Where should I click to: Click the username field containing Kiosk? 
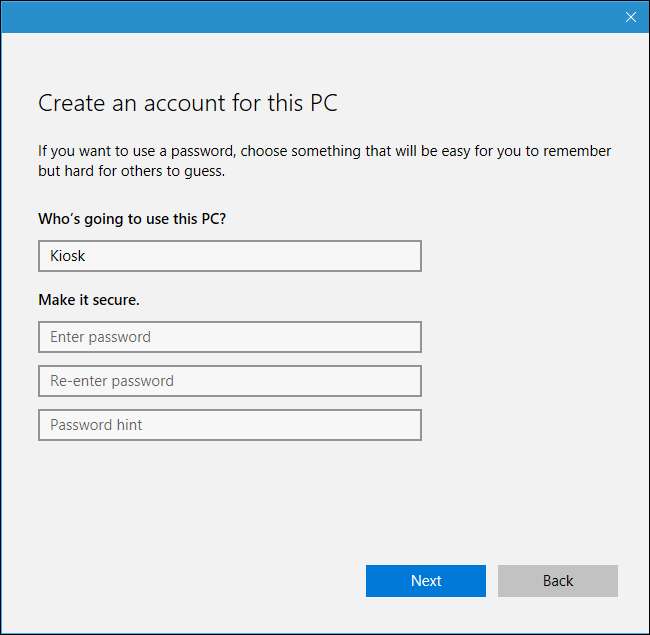click(229, 256)
